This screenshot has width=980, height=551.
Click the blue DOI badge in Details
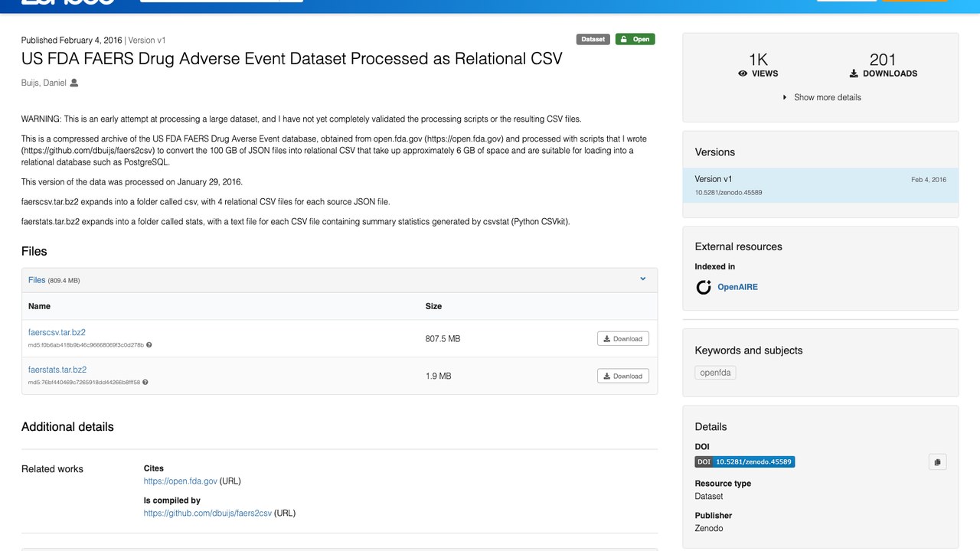coord(745,462)
